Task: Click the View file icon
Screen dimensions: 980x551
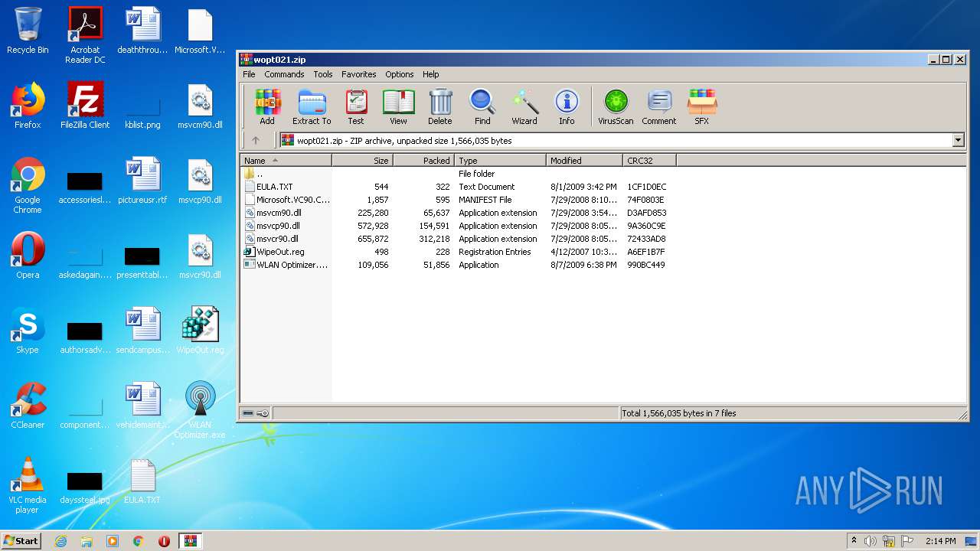Action: tap(398, 106)
